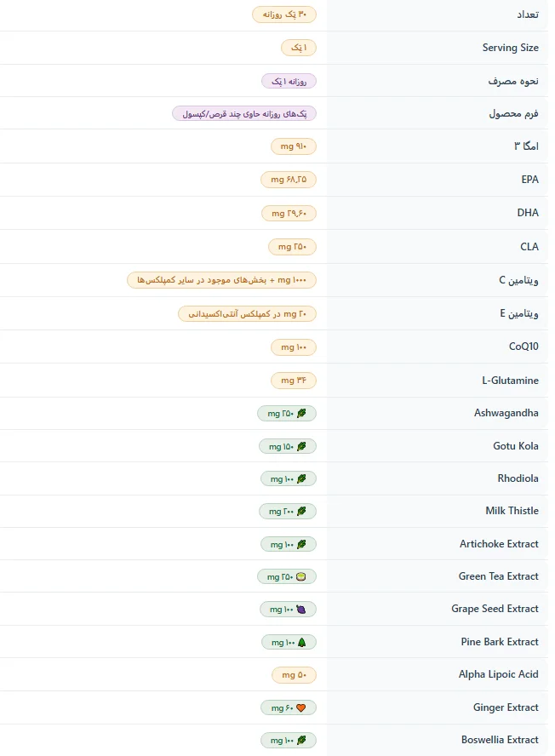555x756 pixels.
Task: Click the orange heart icon for Ginger Extract
Action: click(300, 707)
